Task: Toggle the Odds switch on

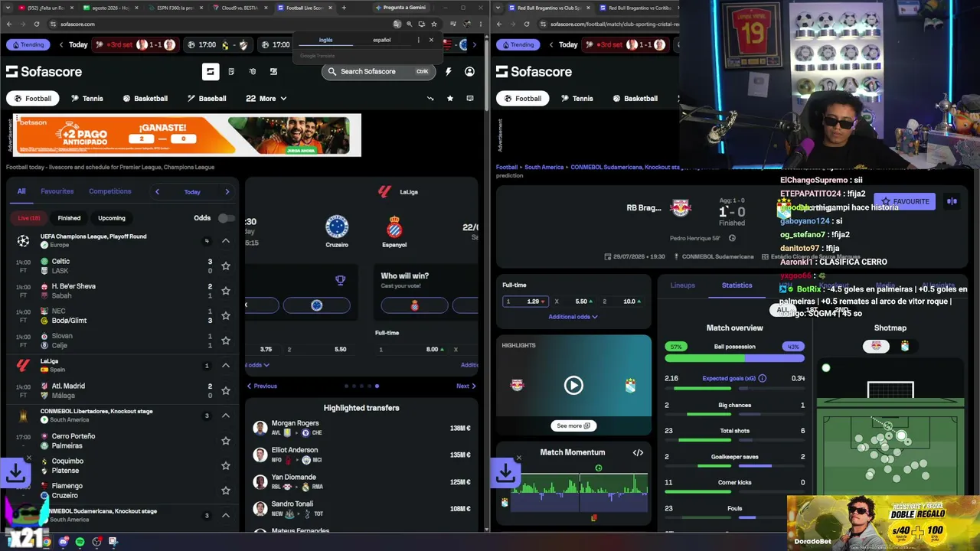Action: pos(226,218)
